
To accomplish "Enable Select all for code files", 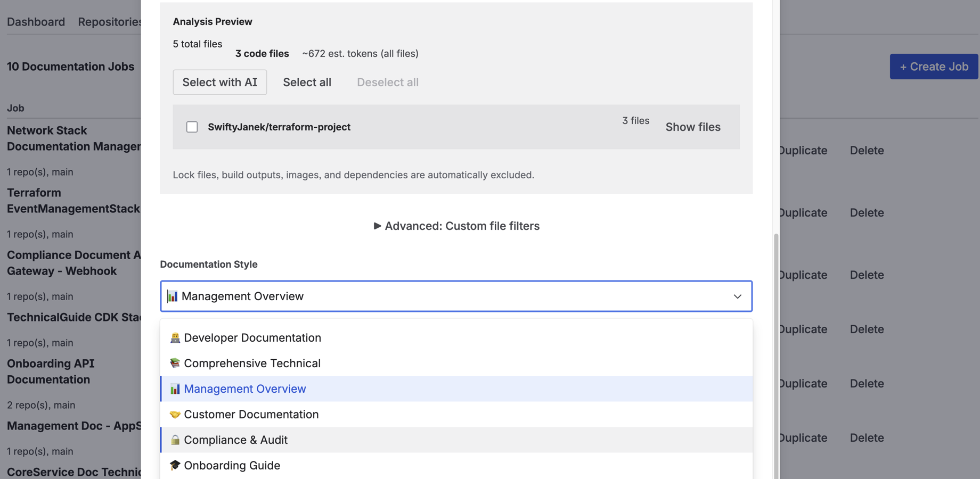I will click(307, 82).
